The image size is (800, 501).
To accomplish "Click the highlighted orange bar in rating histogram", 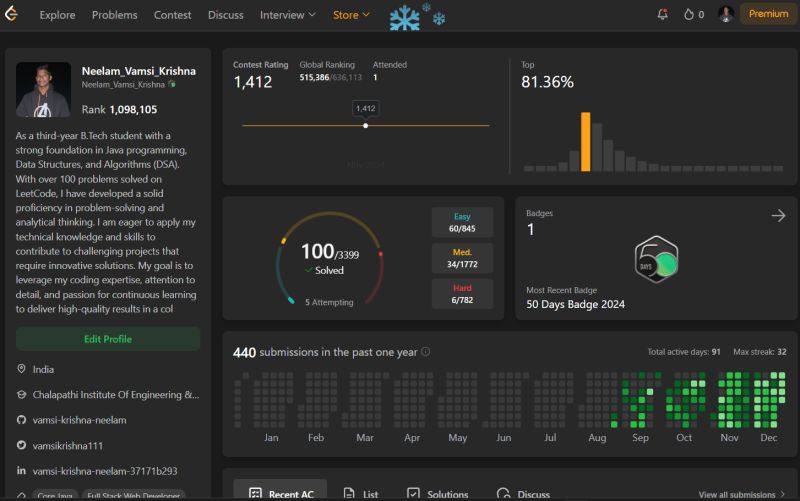I will click(586, 142).
